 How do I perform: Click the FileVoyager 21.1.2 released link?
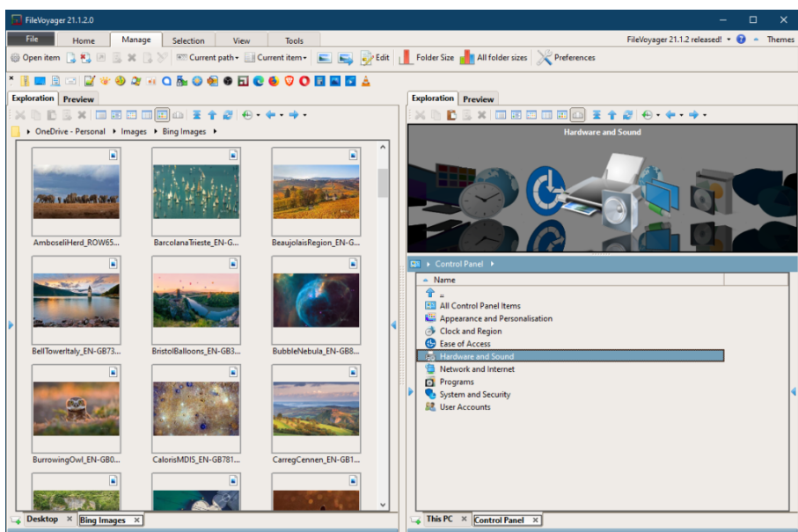tap(675, 40)
